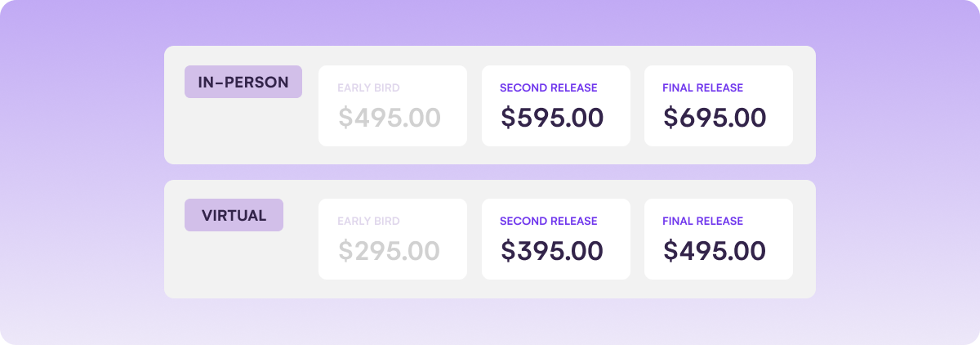Click the Virtual Final Release label

point(702,221)
